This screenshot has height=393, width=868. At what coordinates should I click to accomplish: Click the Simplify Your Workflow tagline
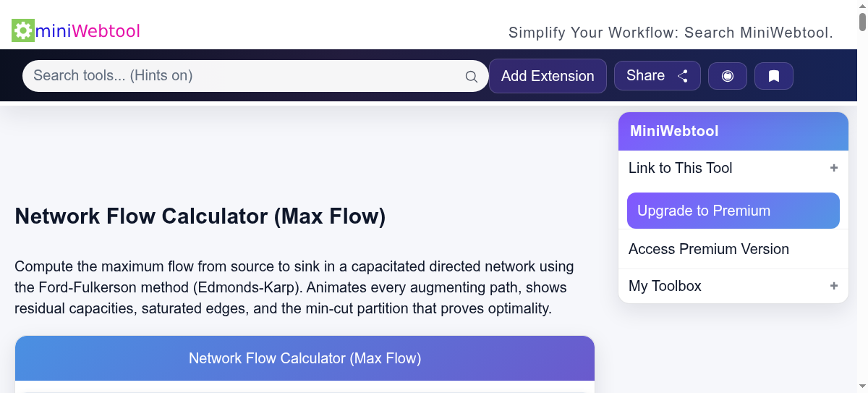671,33
